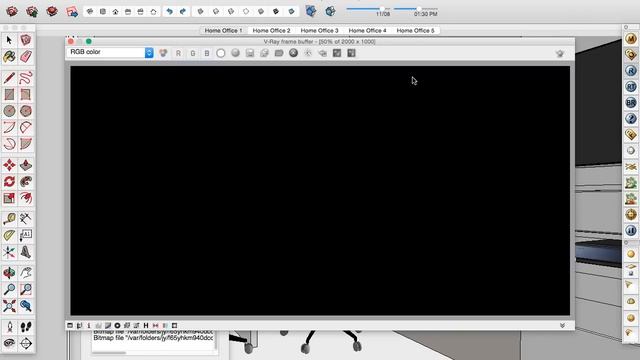
Task: Select the Circle tool
Action: [9, 111]
